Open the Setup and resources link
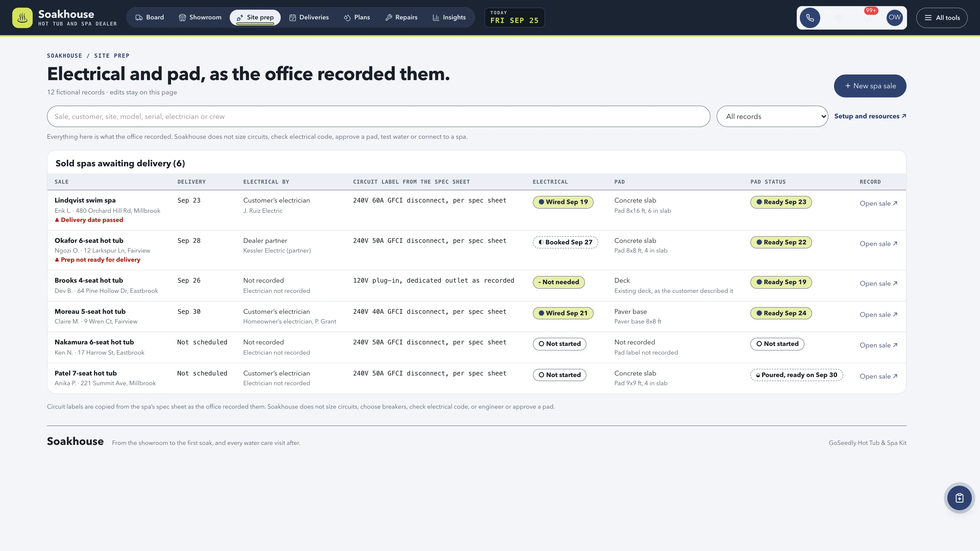The width and height of the screenshot is (980, 551). click(x=870, y=116)
